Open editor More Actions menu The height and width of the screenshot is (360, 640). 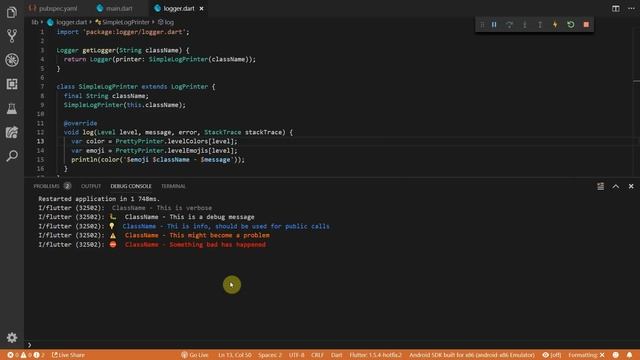coord(631,8)
